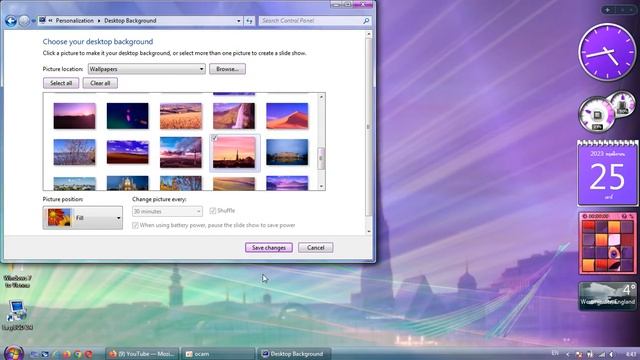Refresh the address bar location

pyautogui.click(x=249, y=20)
